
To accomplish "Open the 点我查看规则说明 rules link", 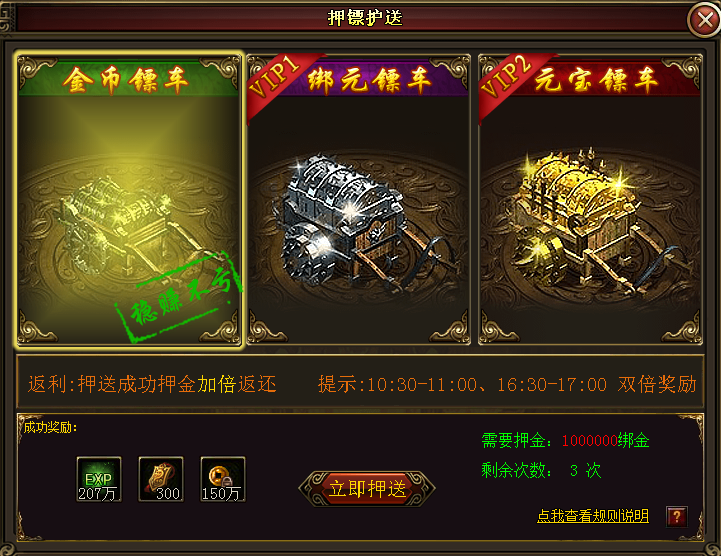I will point(593,516).
